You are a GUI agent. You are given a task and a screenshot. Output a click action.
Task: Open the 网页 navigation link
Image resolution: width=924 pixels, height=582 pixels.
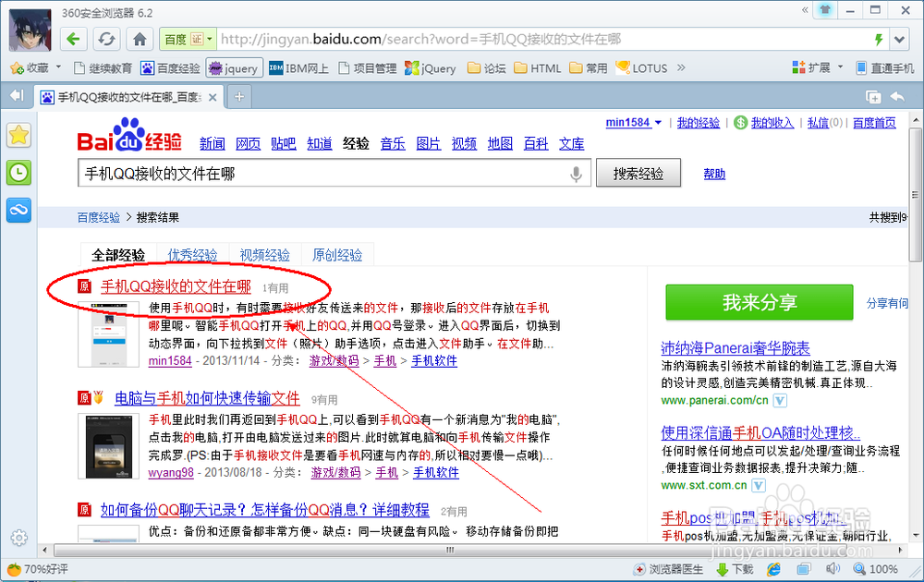pyautogui.click(x=248, y=143)
